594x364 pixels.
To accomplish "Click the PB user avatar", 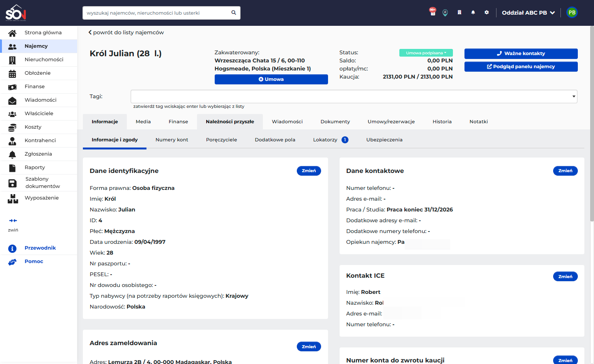I will [572, 13].
